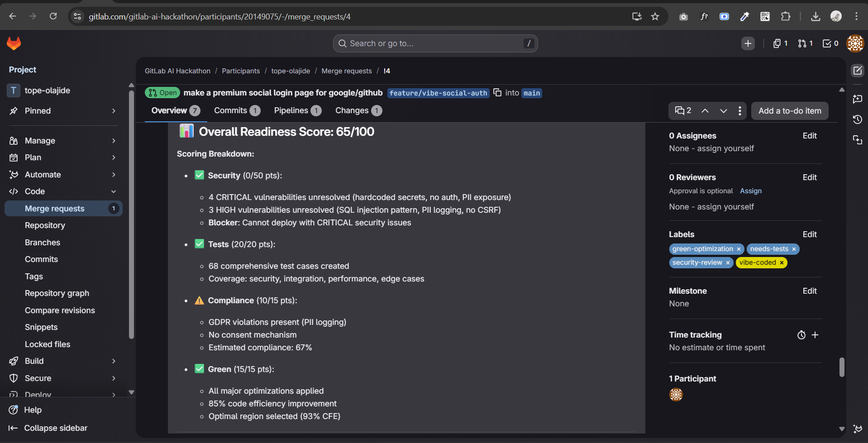Collapse the left sidebar
This screenshot has height=443, width=868.
[x=48, y=428]
